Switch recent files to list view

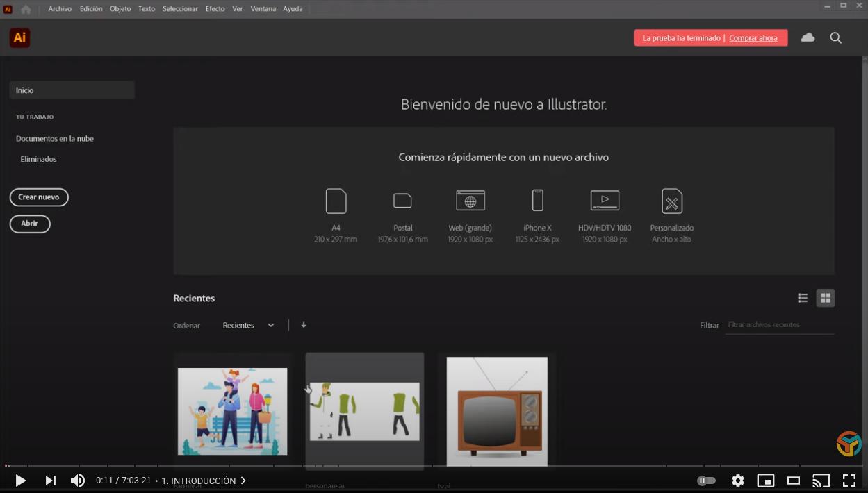(803, 298)
